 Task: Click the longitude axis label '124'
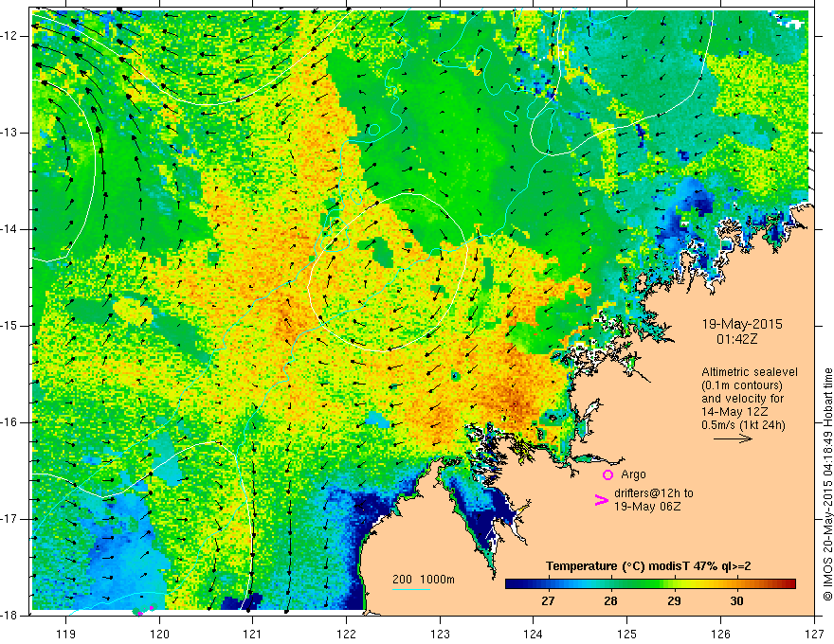click(534, 634)
